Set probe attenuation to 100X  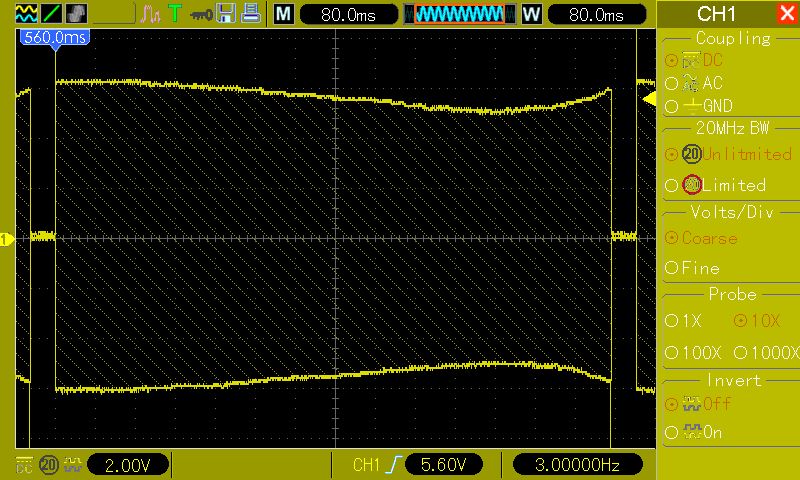(693, 352)
